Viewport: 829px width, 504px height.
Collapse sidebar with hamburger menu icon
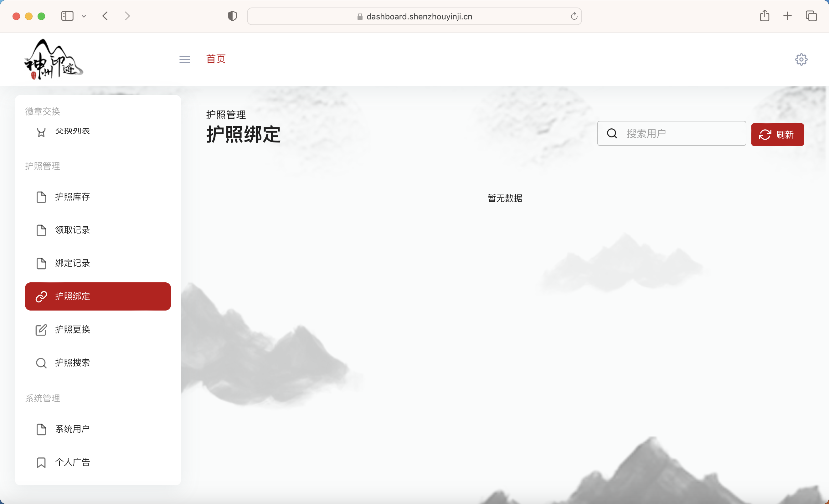(x=184, y=59)
